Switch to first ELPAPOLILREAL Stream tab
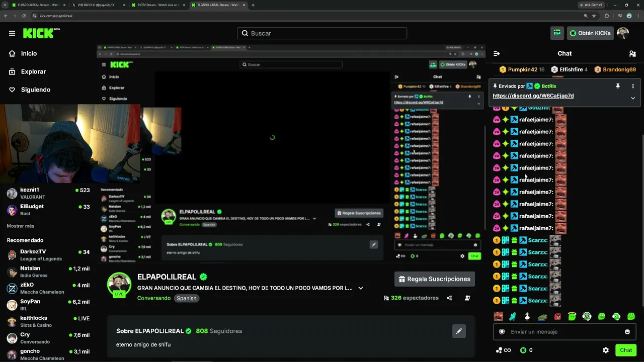This screenshot has width=644, height=362. coord(39,5)
